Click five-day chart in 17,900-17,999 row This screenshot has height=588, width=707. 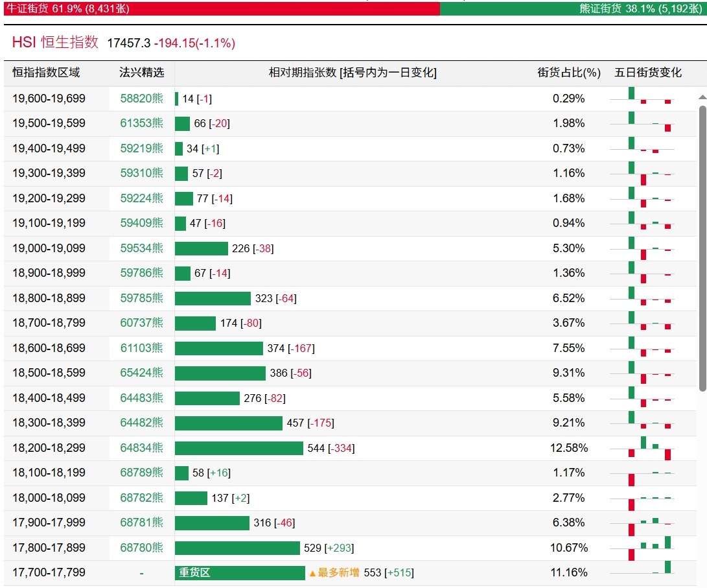tap(642, 525)
